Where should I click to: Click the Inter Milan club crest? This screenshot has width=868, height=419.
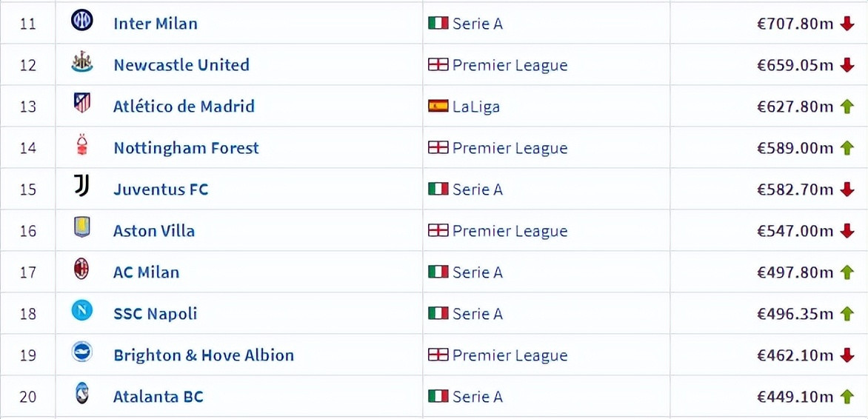coord(82,21)
